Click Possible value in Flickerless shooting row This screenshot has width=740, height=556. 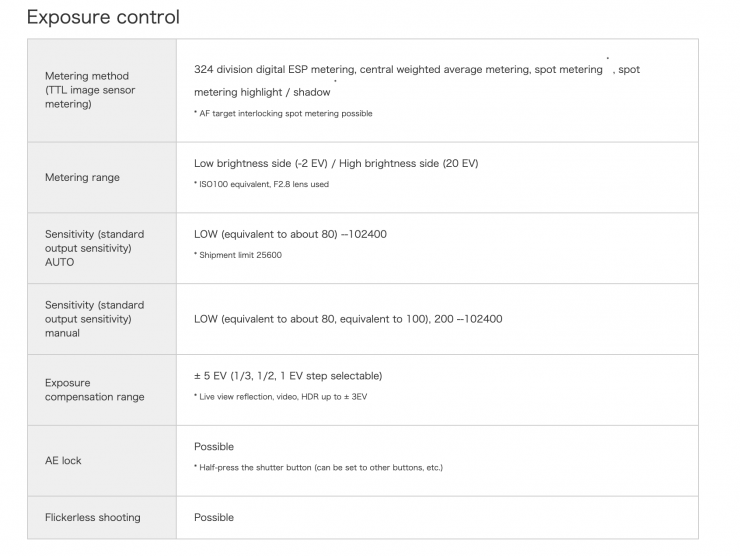click(x=213, y=518)
